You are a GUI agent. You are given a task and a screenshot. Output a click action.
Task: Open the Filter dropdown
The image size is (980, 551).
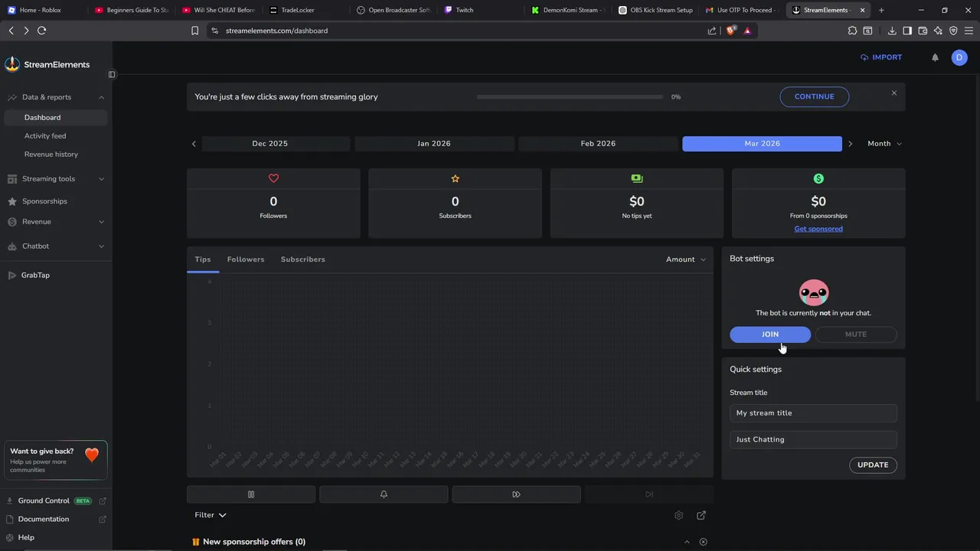pos(211,515)
